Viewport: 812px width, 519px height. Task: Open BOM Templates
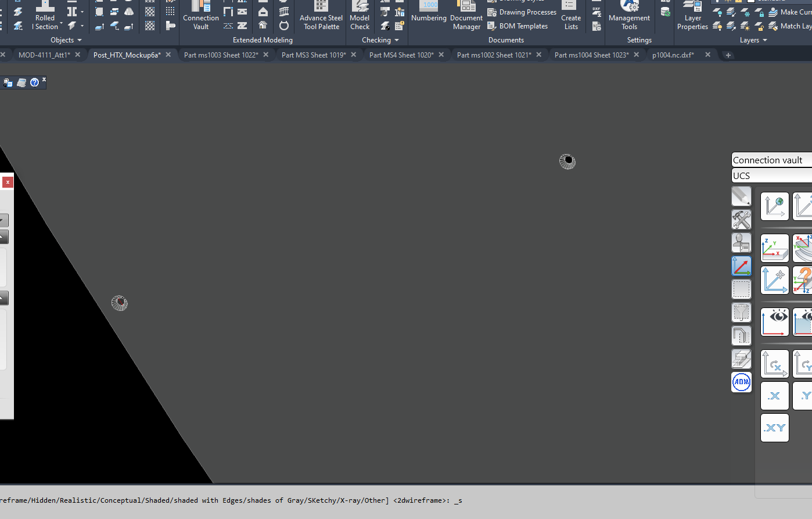click(518, 26)
